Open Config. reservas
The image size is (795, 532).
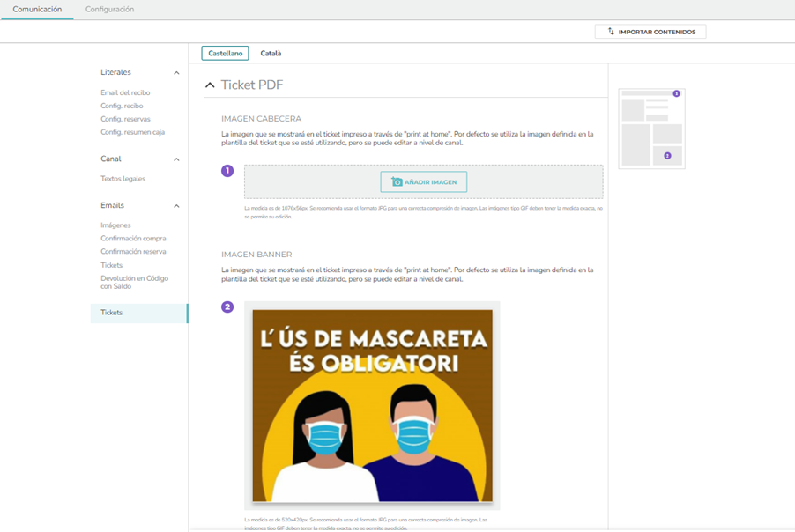[x=125, y=119]
